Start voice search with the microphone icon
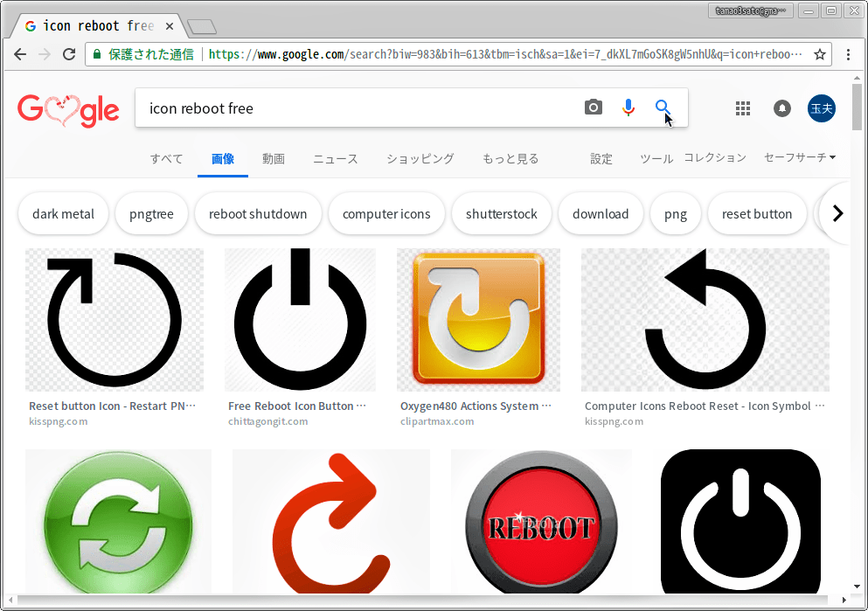The image size is (868, 611). (628, 108)
